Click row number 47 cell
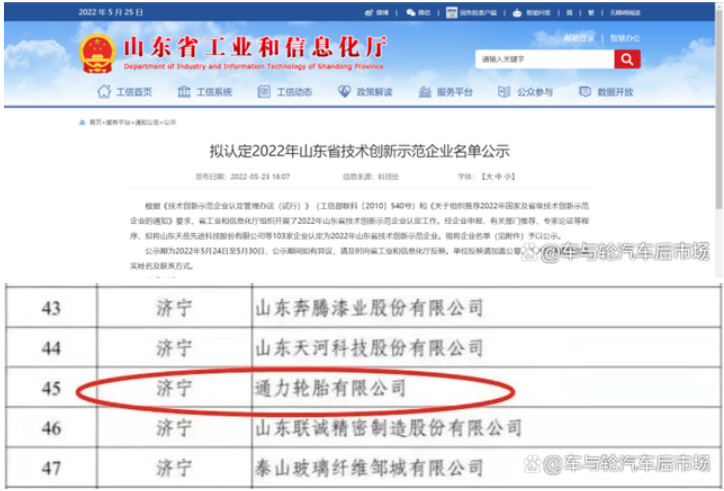 (51, 468)
